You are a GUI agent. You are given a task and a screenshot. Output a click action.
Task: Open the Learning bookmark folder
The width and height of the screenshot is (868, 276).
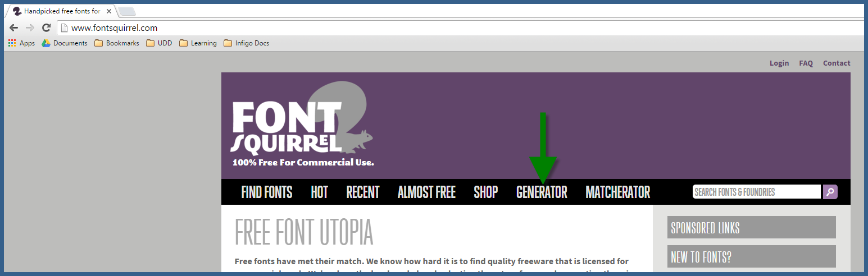[198, 43]
